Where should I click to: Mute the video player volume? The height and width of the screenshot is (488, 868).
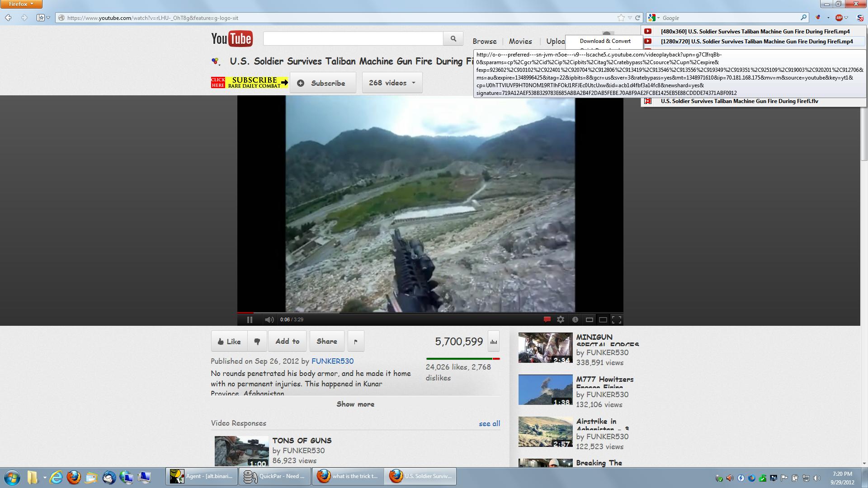pyautogui.click(x=269, y=319)
